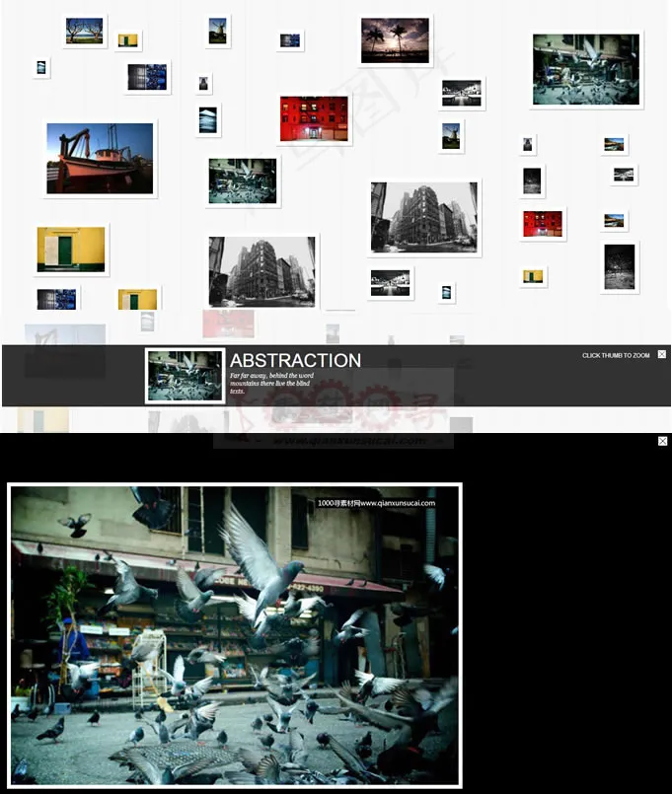
Task: Pick the larger red building thumbnail
Action: click(x=314, y=119)
